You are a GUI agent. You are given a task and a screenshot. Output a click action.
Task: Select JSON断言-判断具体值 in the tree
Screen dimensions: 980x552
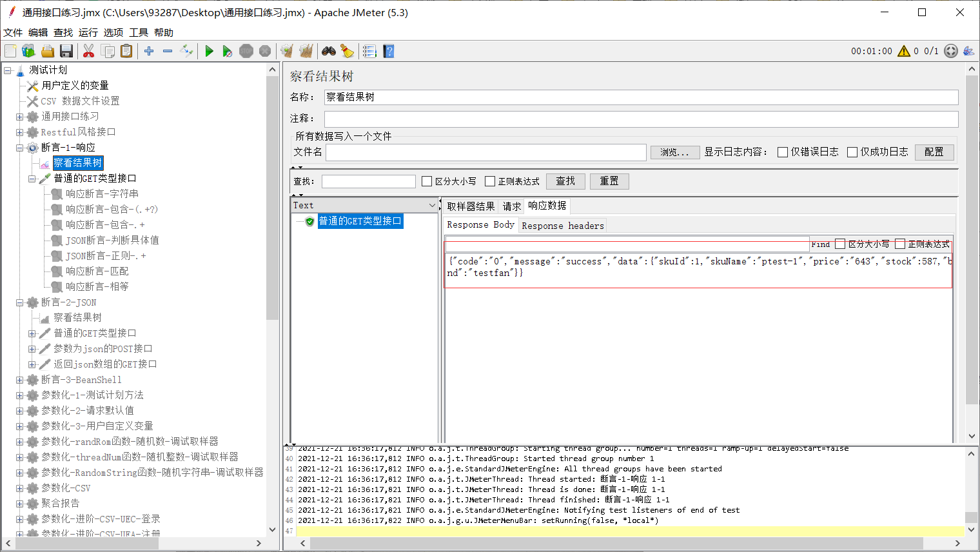click(112, 240)
